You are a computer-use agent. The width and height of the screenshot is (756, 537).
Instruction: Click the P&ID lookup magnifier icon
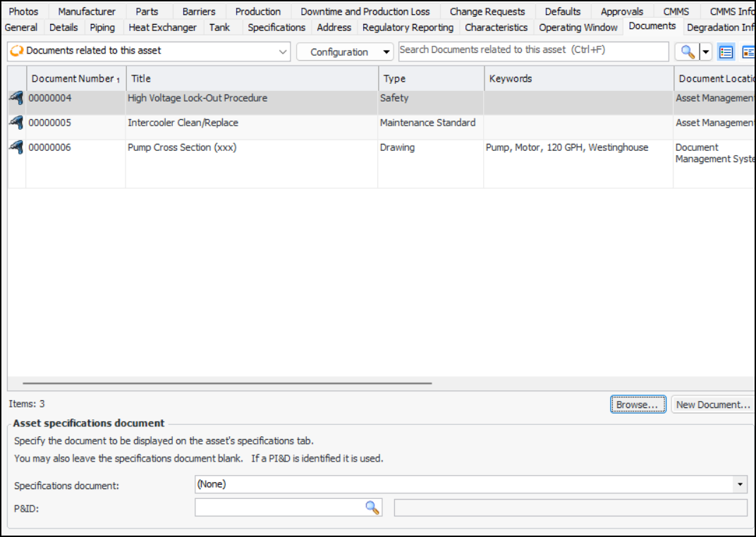pos(372,507)
